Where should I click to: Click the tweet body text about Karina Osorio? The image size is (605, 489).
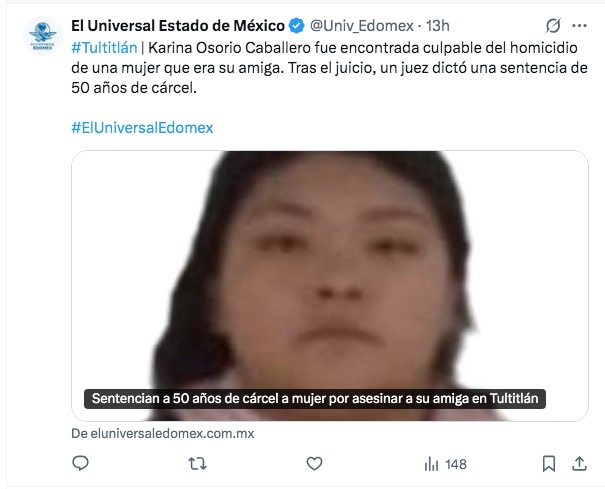pos(329,68)
